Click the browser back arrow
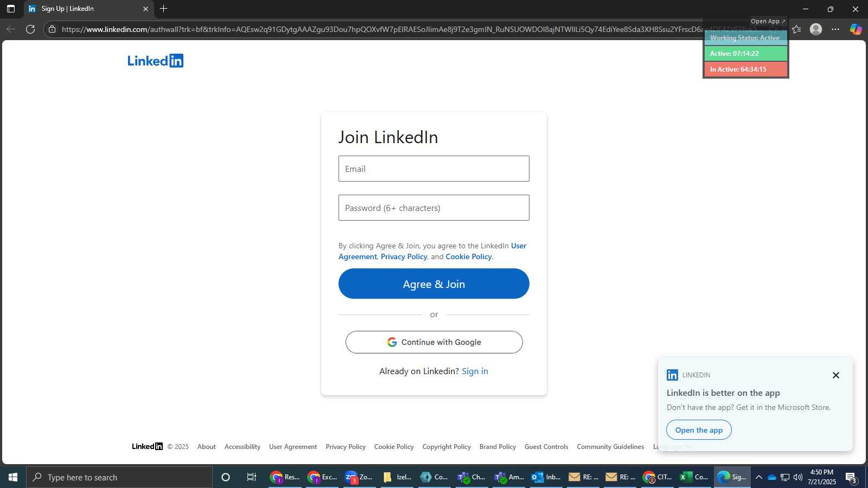Image resolution: width=868 pixels, height=488 pixels. coord(10,29)
